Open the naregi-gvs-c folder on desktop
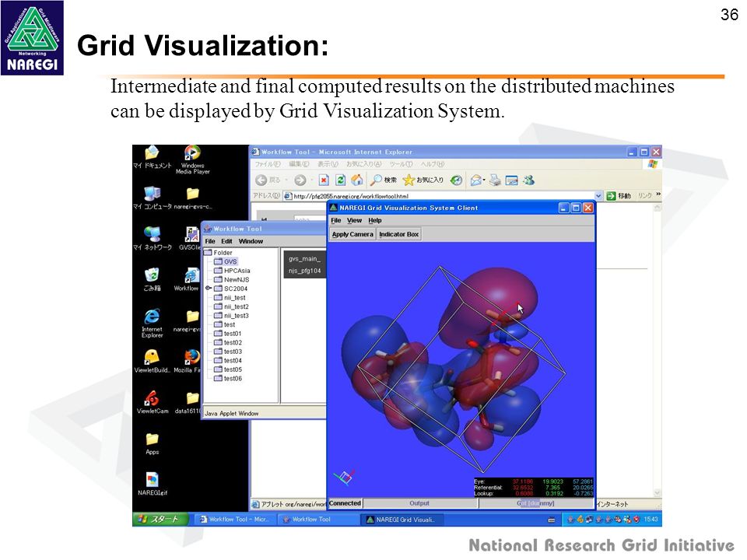 point(192,198)
